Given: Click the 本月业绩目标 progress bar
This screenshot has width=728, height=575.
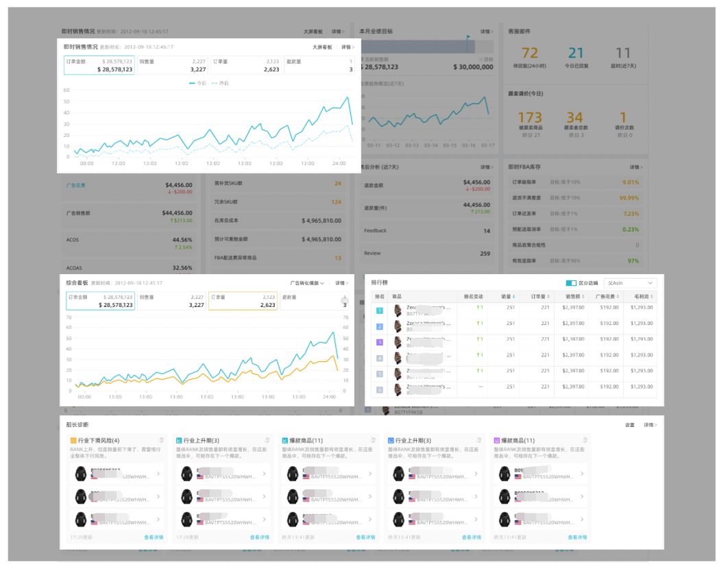Looking at the screenshot, I should [427, 47].
